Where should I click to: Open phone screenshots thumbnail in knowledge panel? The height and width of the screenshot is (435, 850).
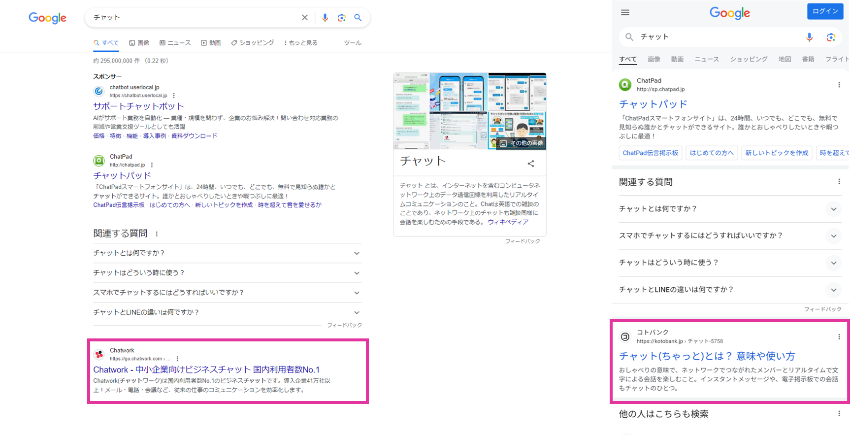point(458,93)
